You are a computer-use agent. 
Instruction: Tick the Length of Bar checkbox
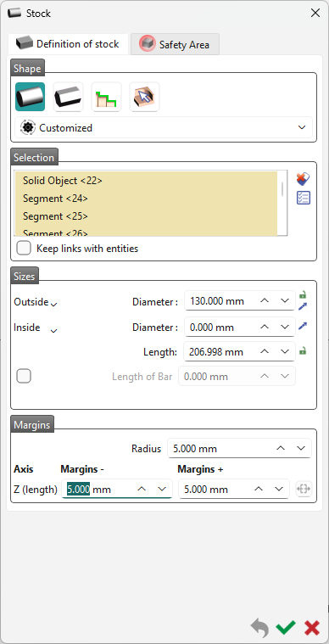click(24, 376)
